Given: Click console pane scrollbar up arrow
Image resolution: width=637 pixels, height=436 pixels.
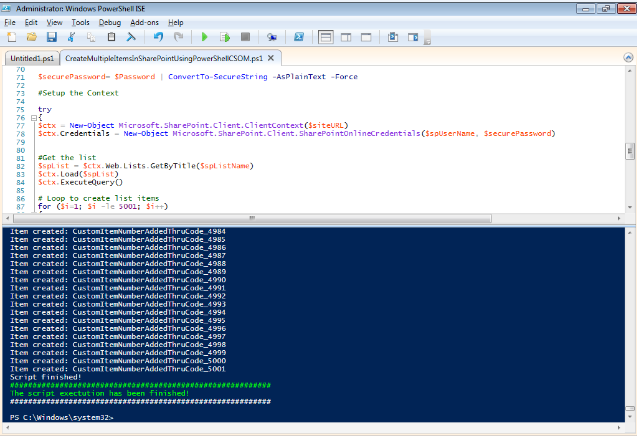Looking at the screenshot, I should coord(629,233).
